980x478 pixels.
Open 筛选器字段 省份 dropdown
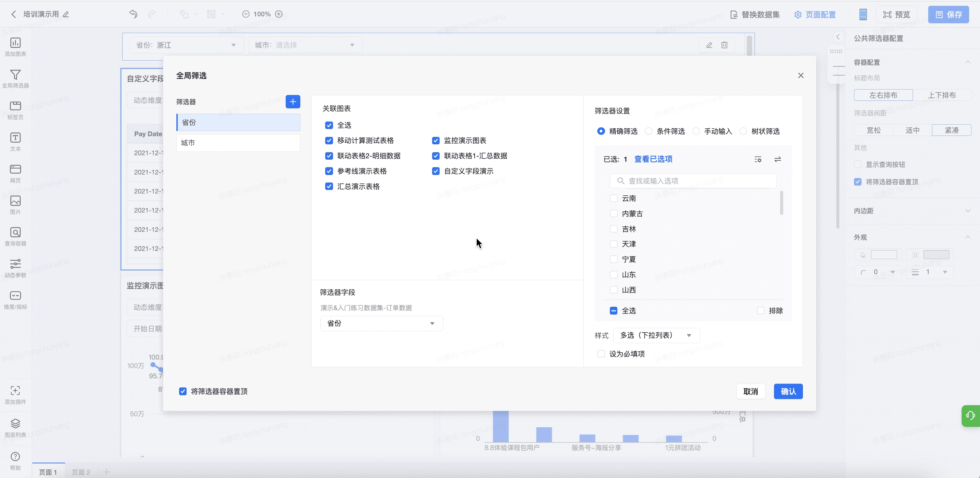tap(382, 323)
